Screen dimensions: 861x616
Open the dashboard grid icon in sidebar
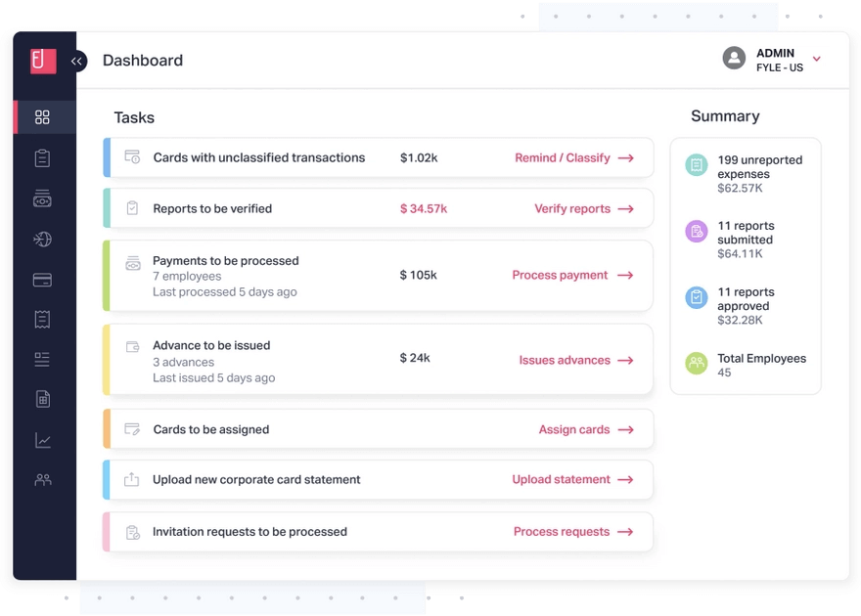(x=42, y=116)
